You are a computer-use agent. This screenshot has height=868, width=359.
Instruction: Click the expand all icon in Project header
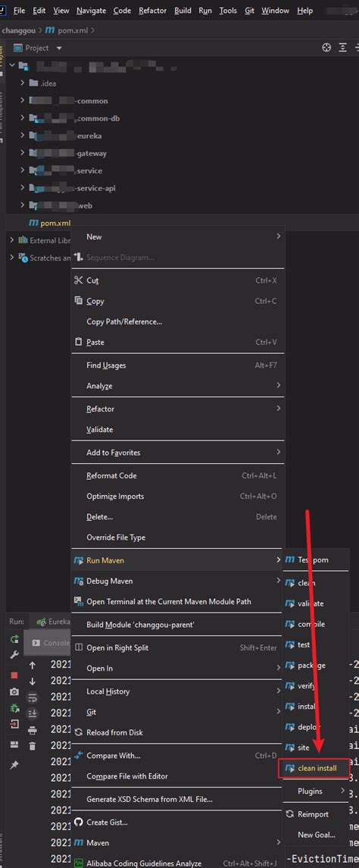(x=343, y=48)
